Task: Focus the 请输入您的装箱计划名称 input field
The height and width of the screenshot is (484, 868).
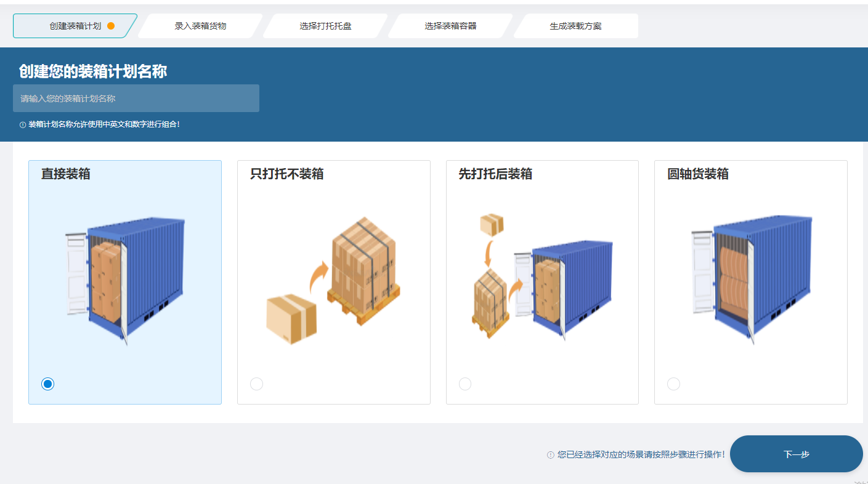Action: point(136,99)
